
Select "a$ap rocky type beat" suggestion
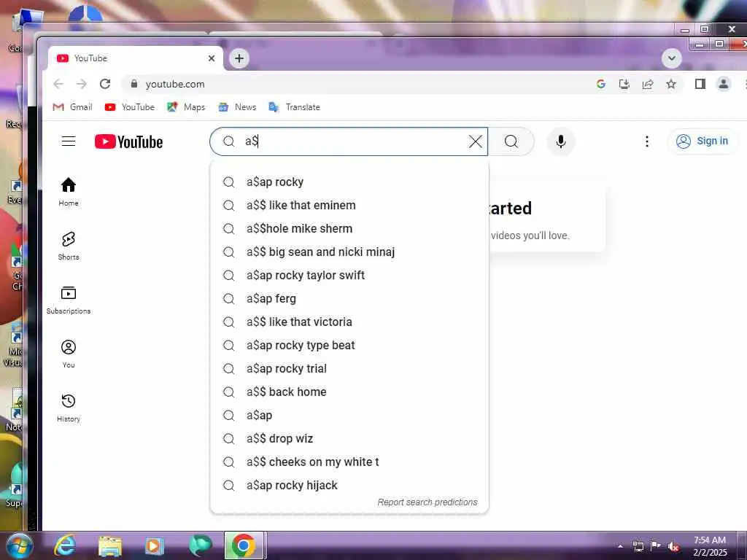click(349, 345)
